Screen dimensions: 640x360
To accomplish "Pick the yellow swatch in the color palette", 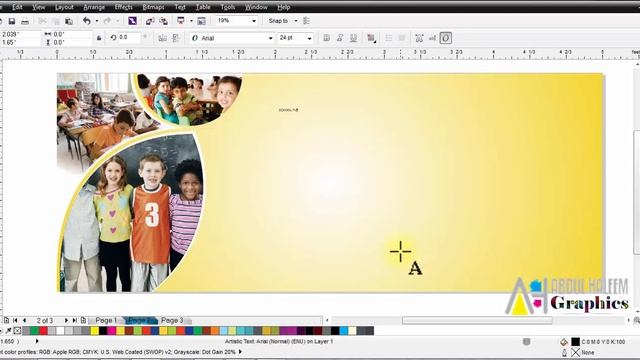I will click(95, 331).
